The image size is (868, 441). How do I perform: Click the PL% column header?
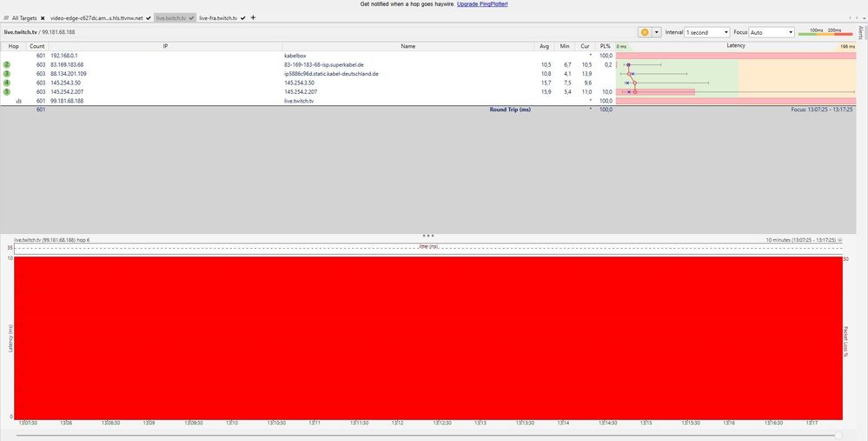point(605,47)
